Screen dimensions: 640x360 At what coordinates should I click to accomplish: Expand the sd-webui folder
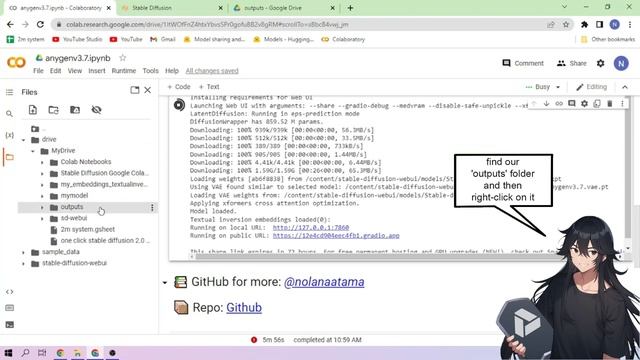pos(42,218)
